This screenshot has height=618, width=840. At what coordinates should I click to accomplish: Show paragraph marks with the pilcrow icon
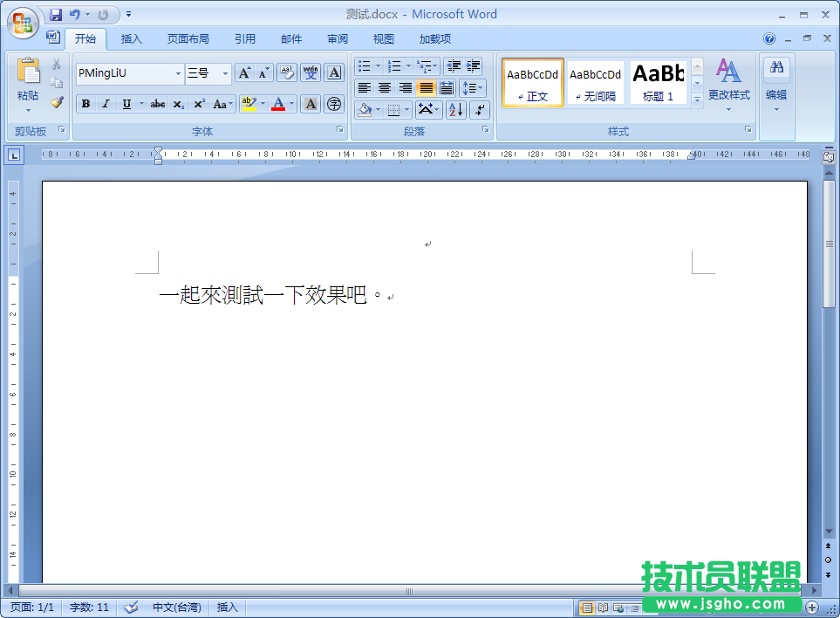(480, 109)
